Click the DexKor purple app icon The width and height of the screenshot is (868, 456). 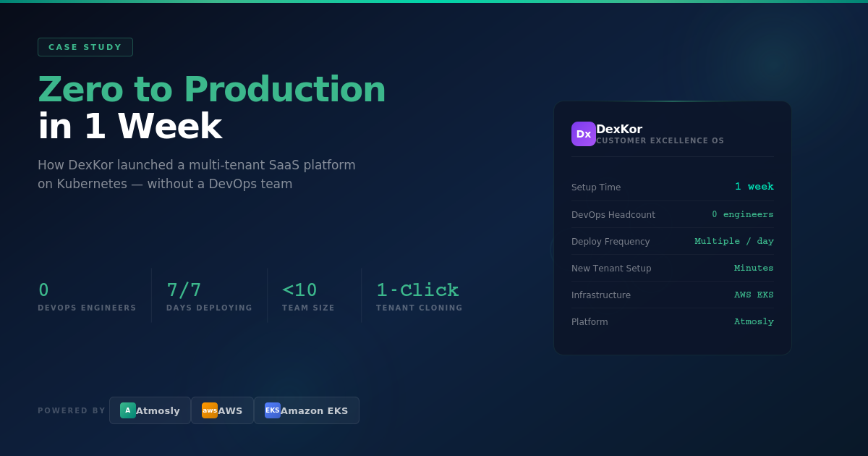pyautogui.click(x=584, y=134)
